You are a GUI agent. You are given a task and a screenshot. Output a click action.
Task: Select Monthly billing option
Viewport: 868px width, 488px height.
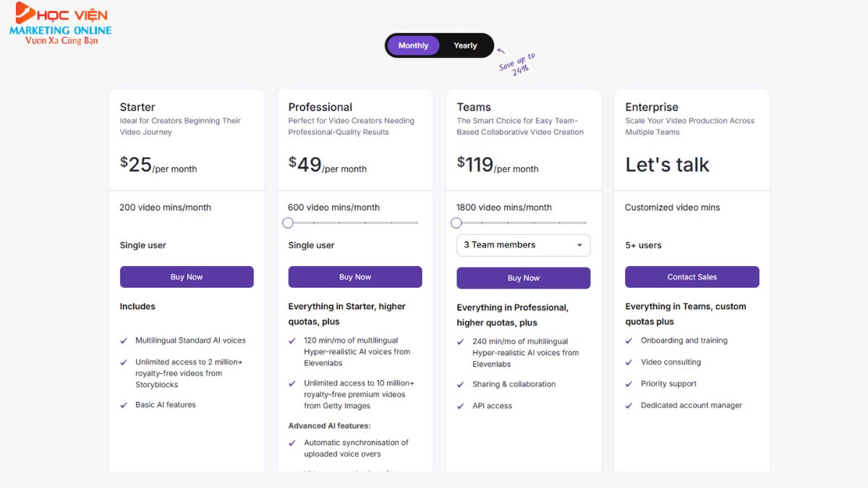click(x=413, y=46)
